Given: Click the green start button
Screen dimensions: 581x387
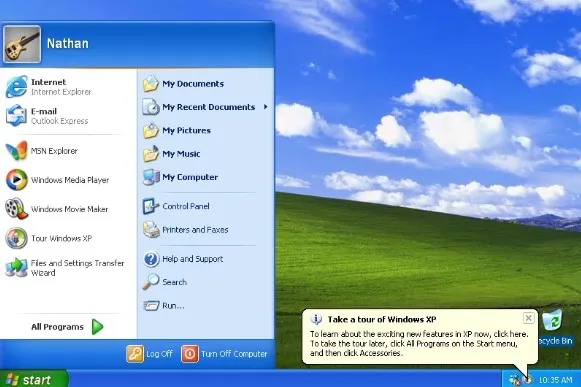Looking at the screenshot, I should (34, 379).
